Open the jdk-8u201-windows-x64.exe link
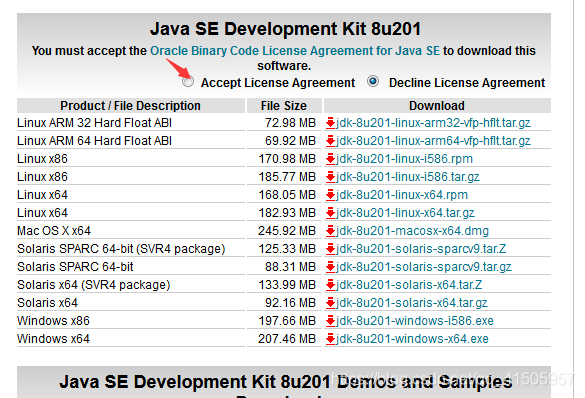Screen dimensions: 585x398 pos(412,339)
